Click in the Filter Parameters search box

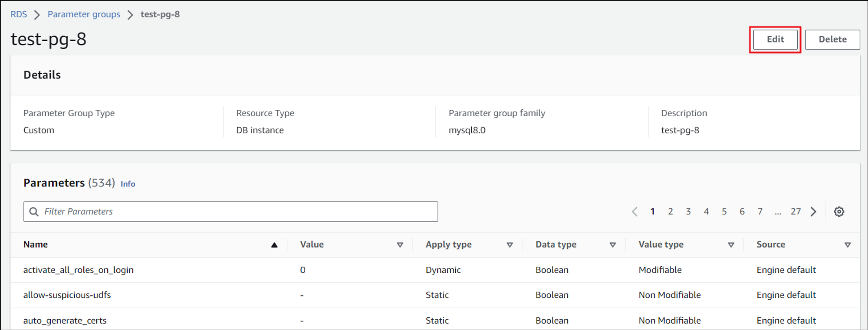tap(239, 212)
